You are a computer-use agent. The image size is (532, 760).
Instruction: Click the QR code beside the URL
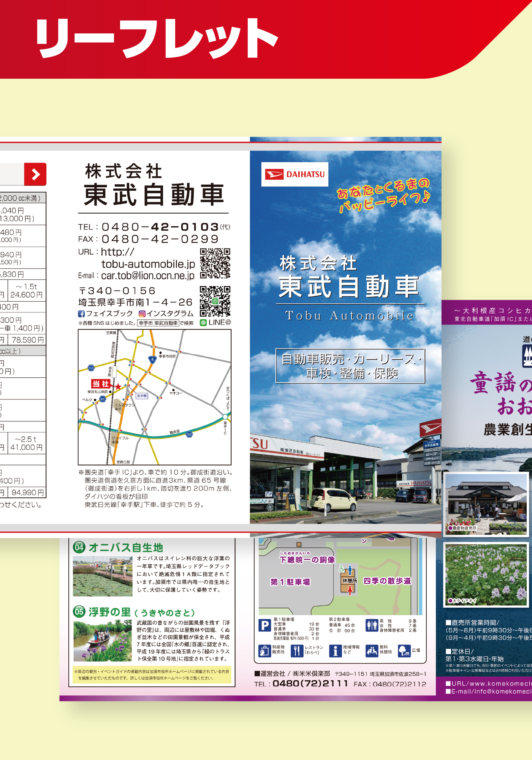(x=215, y=263)
